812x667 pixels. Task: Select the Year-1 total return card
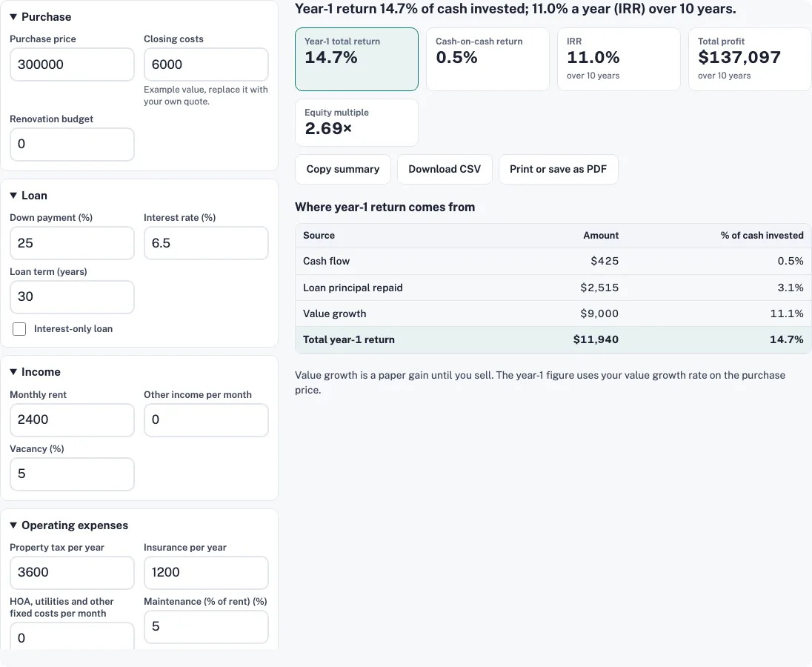pos(356,59)
